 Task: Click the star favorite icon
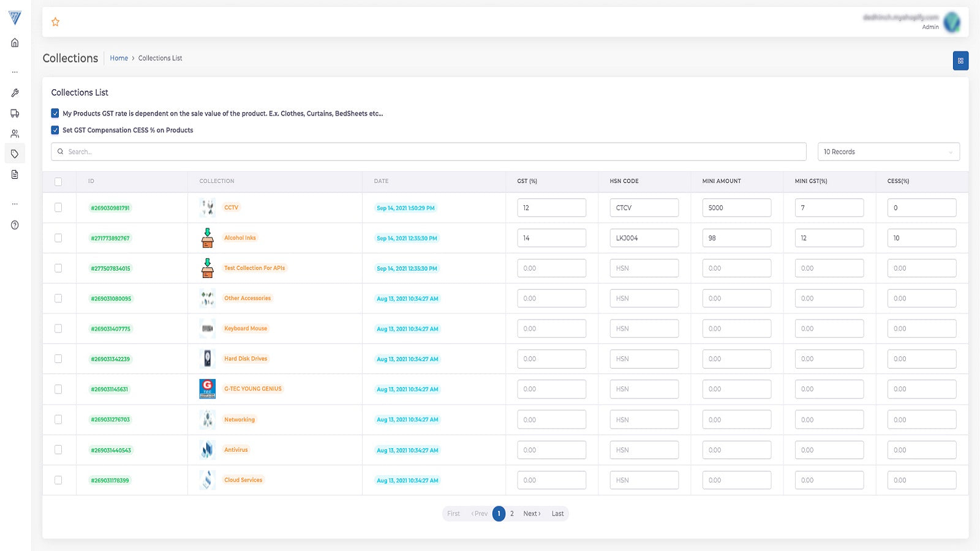click(56, 22)
